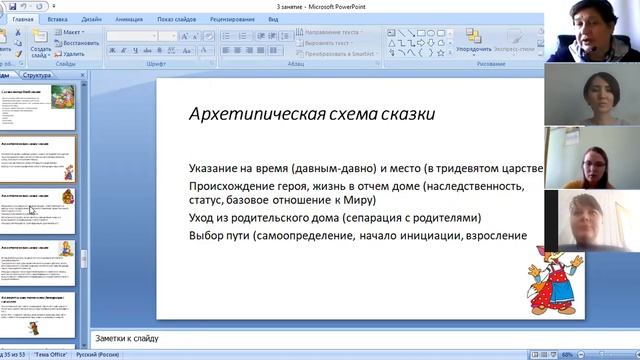
Task: Decrease list indent level
Action: click(x=261, y=36)
